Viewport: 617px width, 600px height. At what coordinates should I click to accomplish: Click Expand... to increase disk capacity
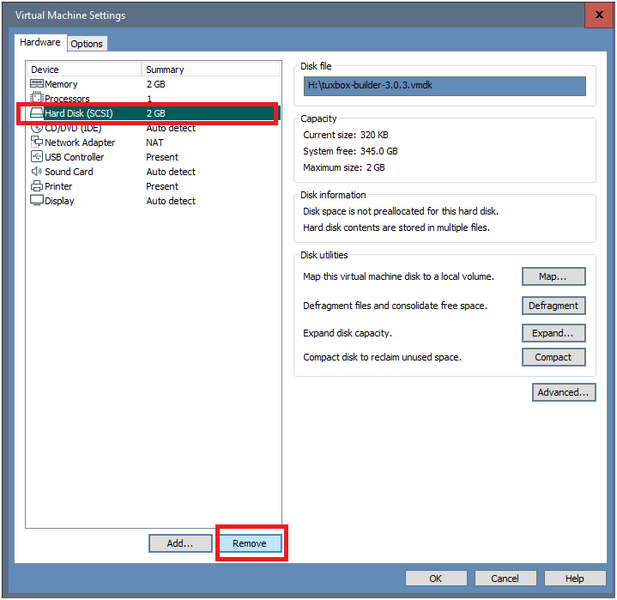point(553,333)
